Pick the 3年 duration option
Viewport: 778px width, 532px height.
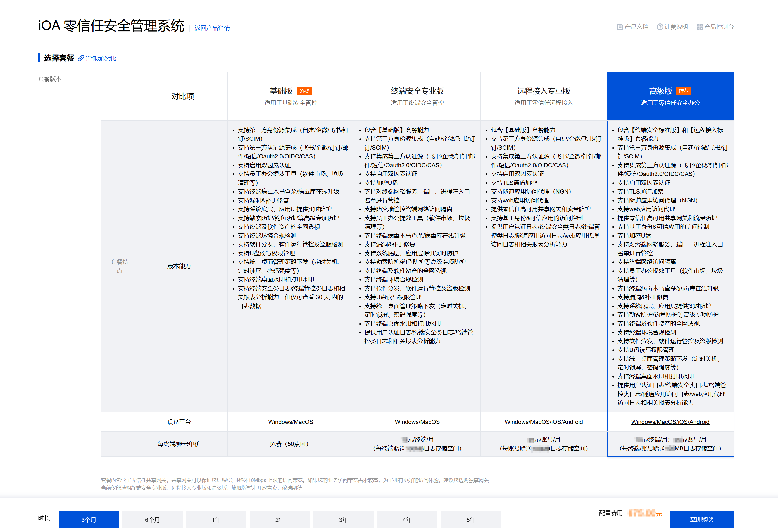[x=343, y=519]
